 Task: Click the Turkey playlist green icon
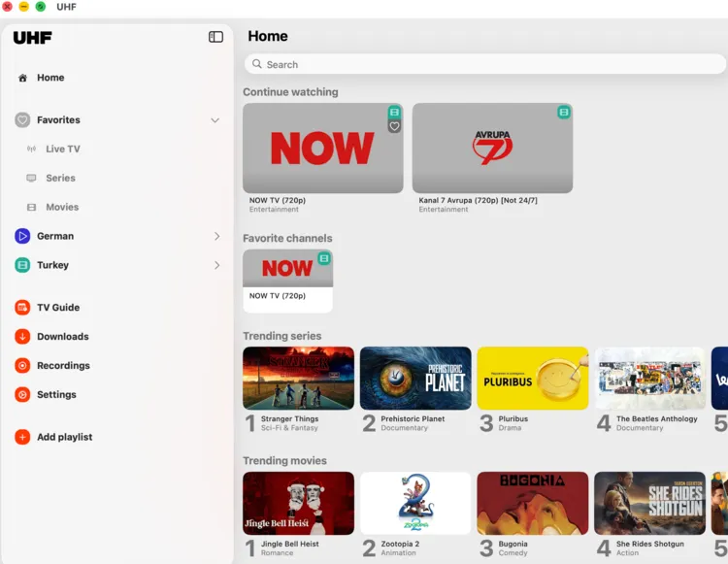coord(22,265)
